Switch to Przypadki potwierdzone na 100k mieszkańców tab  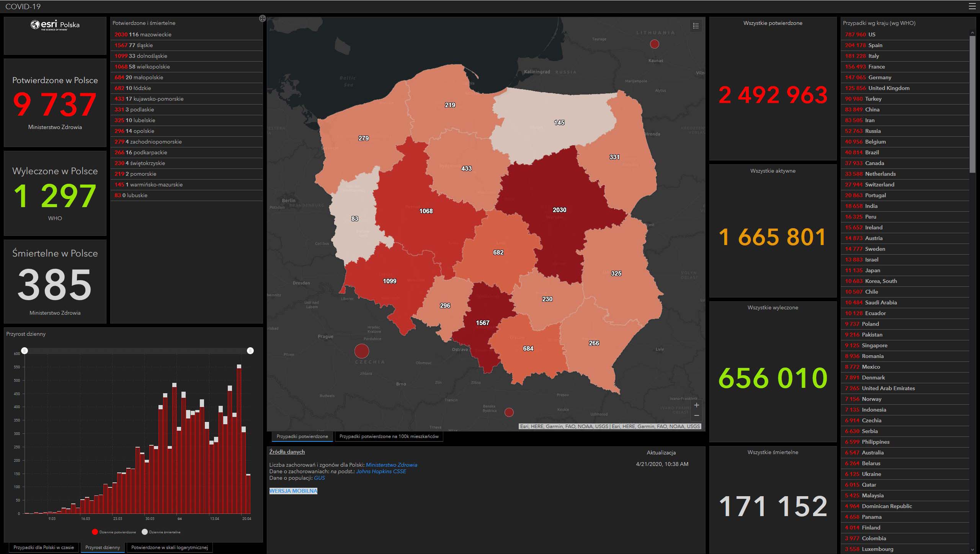pos(389,436)
